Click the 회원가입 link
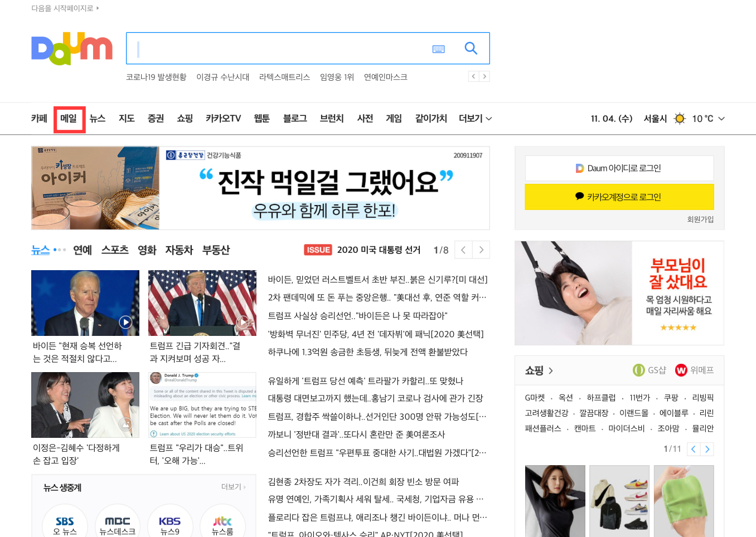This screenshot has width=756, height=537. (x=700, y=219)
